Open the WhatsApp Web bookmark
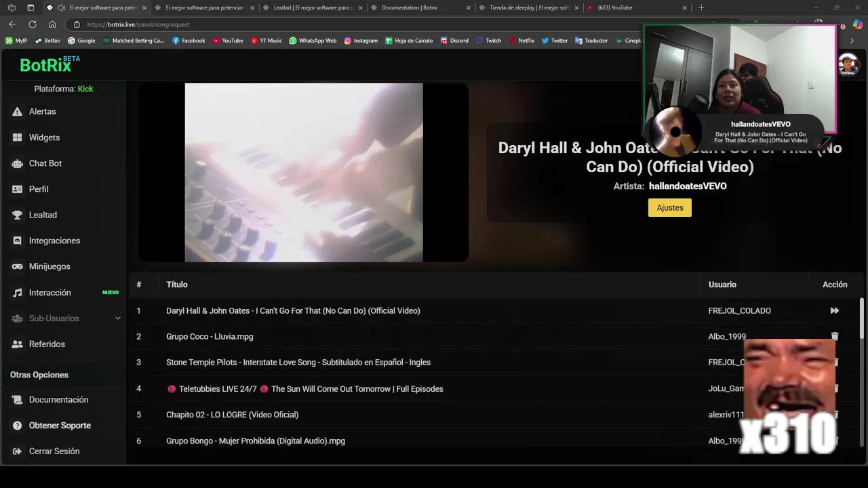 pyautogui.click(x=313, y=41)
